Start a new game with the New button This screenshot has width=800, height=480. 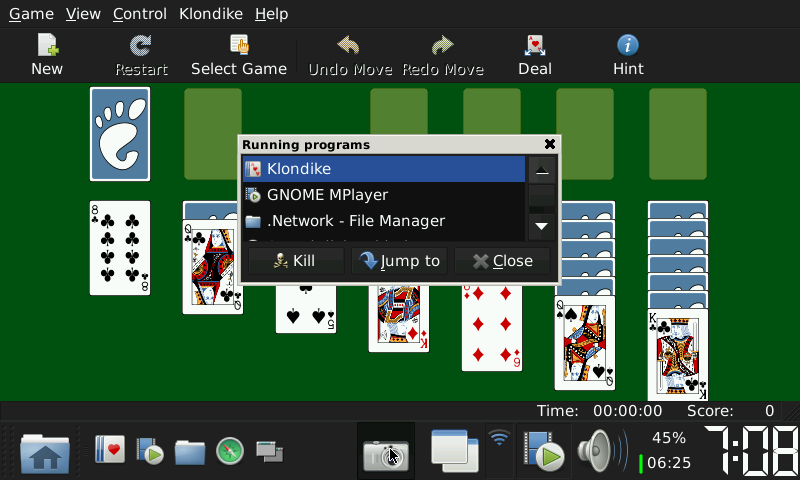pyautogui.click(x=46, y=55)
